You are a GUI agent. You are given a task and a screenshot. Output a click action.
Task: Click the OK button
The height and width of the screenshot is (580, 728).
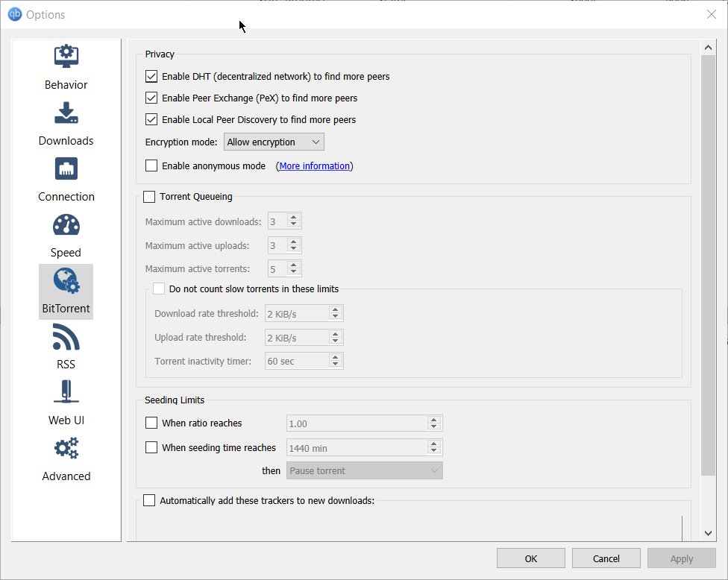click(530, 558)
